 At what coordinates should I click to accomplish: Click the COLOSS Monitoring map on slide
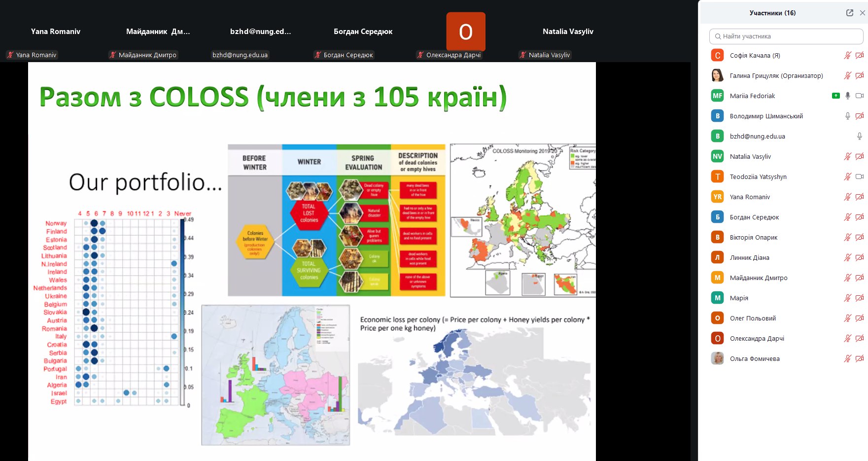[x=522, y=220]
